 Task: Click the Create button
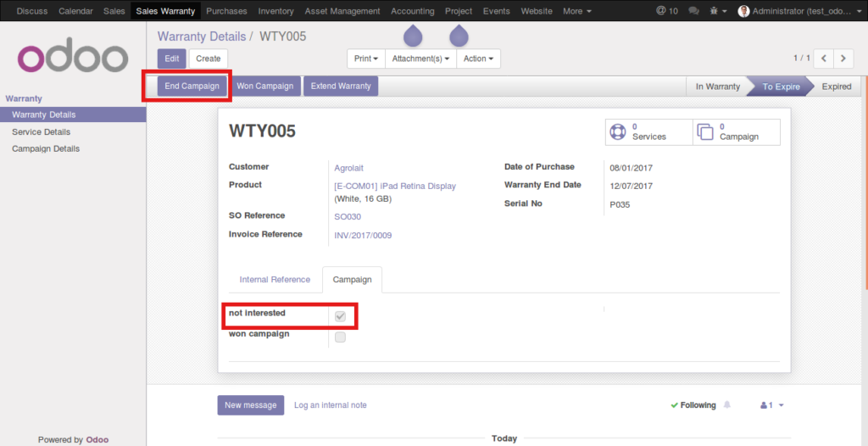209,59
